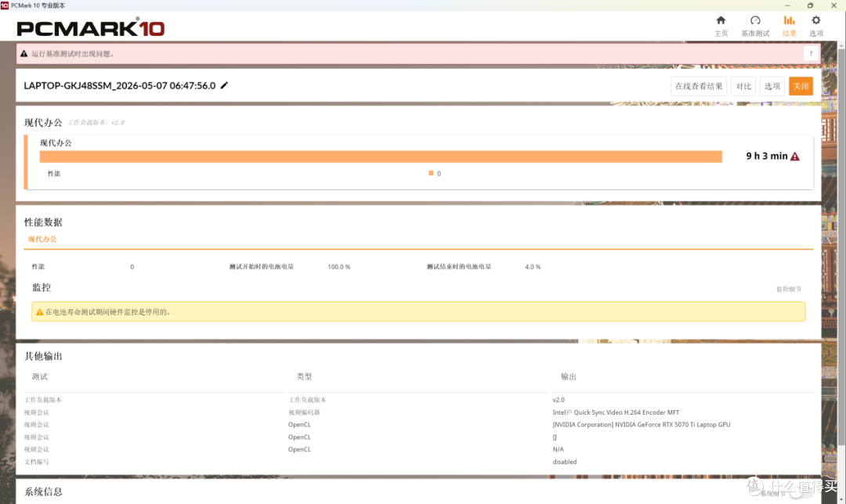The image size is (846, 504).
Task: Click the red warning triangle beside 9 h 3 min
Action: click(x=795, y=157)
